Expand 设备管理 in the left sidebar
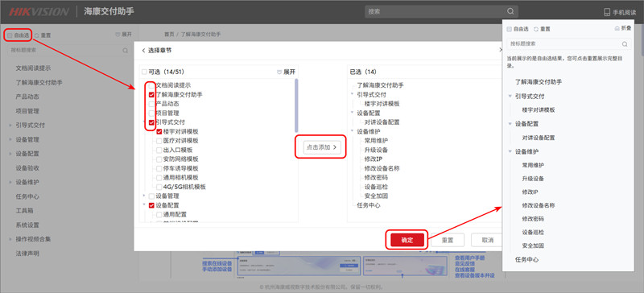The width and height of the screenshot is (644, 293). (10, 140)
